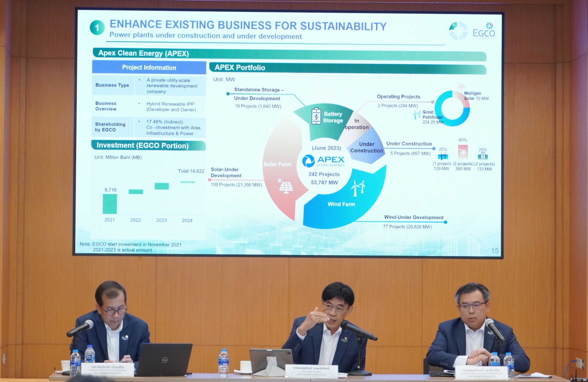The image size is (588, 382).
Task: Click the APEX Clean Energy logo in chart center
Action: (x=323, y=161)
